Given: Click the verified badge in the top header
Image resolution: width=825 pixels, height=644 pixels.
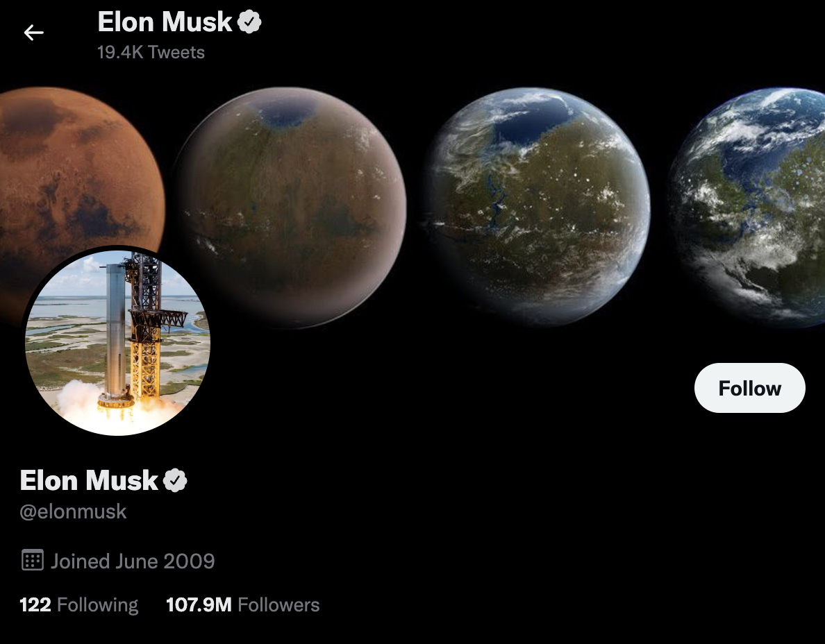Looking at the screenshot, I should pyautogui.click(x=249, y=22).
